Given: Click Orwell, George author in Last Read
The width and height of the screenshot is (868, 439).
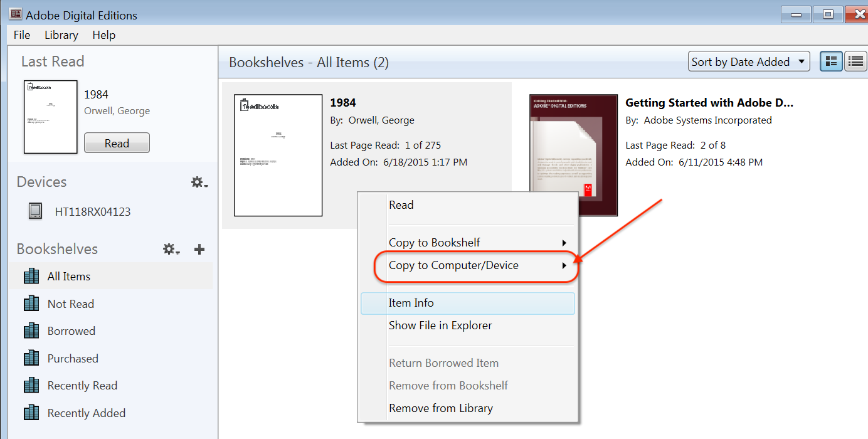Looking at the screenshot, I should pyautogui.click(x=117, y=111).
